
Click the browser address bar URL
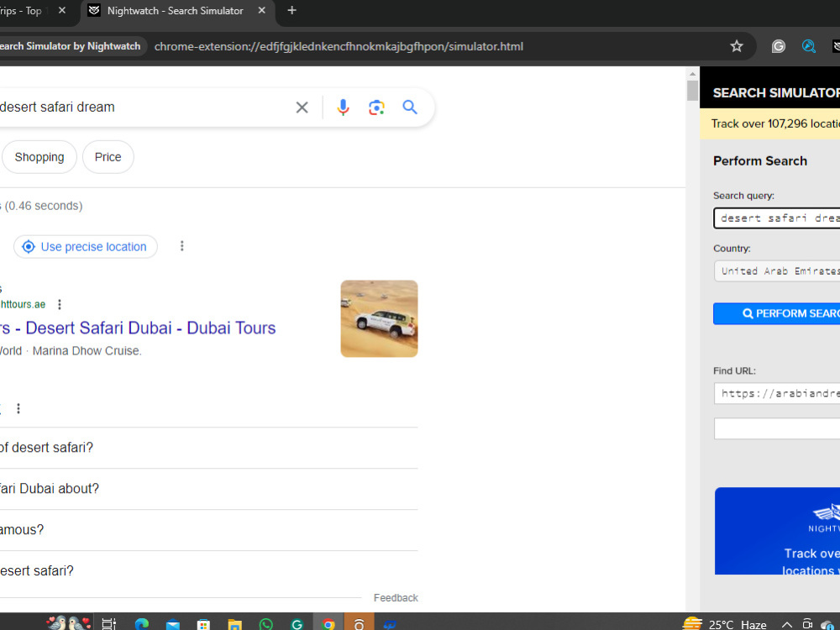[x=339, y=46]
